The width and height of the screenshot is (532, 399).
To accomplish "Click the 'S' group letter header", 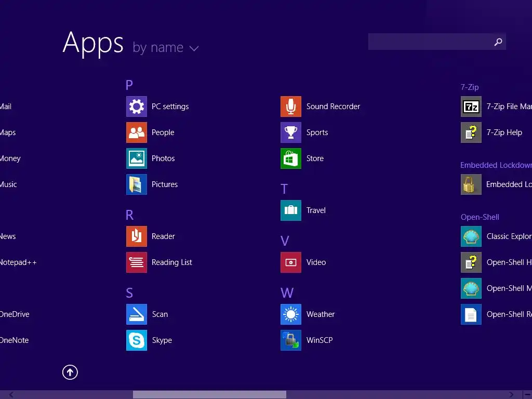I will (x=129, y=293).
